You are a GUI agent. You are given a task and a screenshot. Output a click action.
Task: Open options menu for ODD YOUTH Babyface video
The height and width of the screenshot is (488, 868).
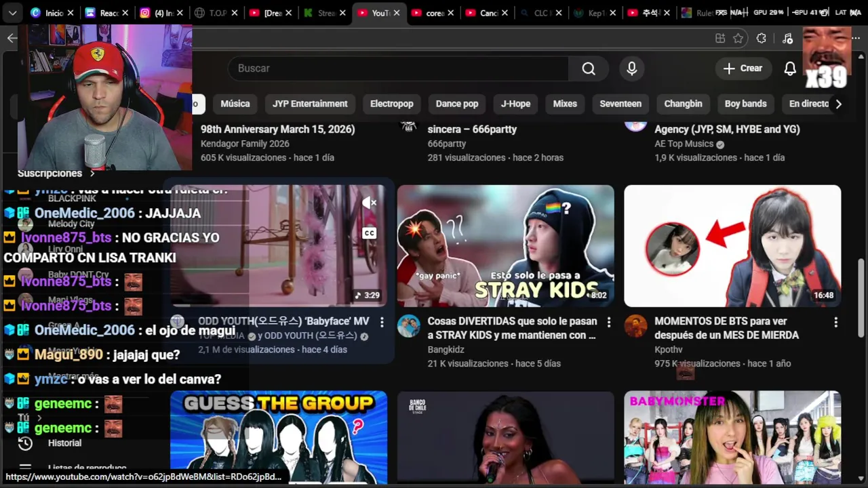point(382,322)
